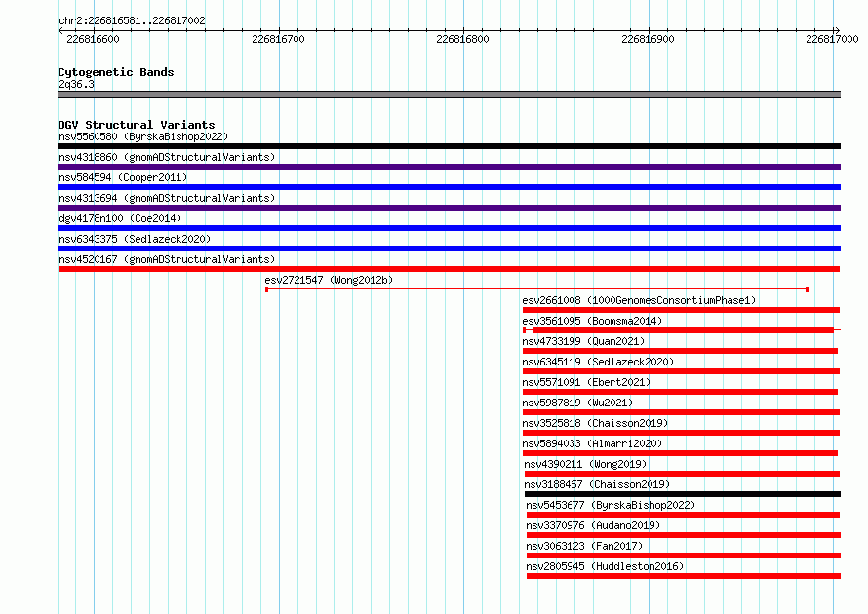The image size is (868, 614).
Task: Click the nsv5560580 (ByrskaBishop2022) variant label
Action: [x=143, y=136]
